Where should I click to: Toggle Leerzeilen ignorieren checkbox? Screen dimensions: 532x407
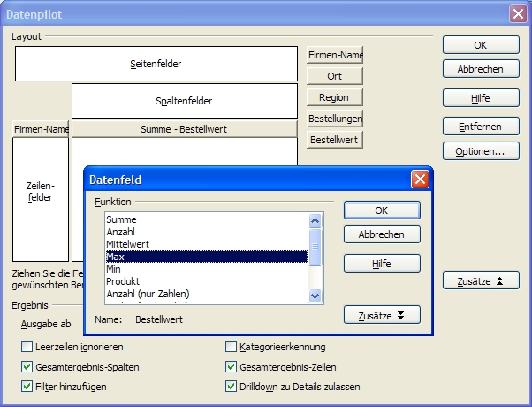coord(27,347)
